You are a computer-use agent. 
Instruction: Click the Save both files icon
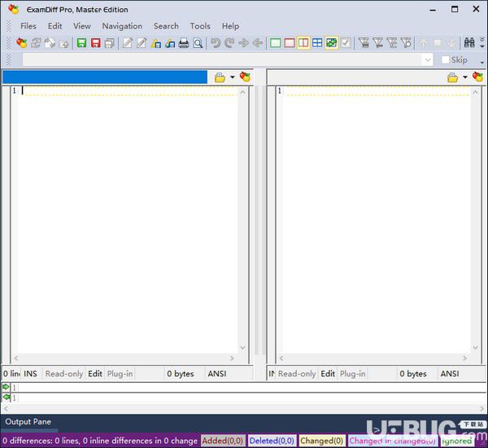click(x=110, y=42)
